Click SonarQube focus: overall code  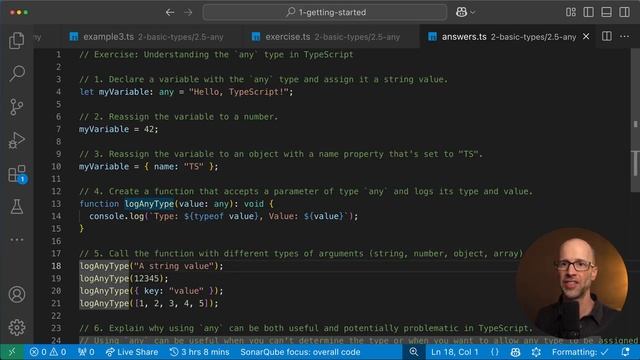point(300,352)
